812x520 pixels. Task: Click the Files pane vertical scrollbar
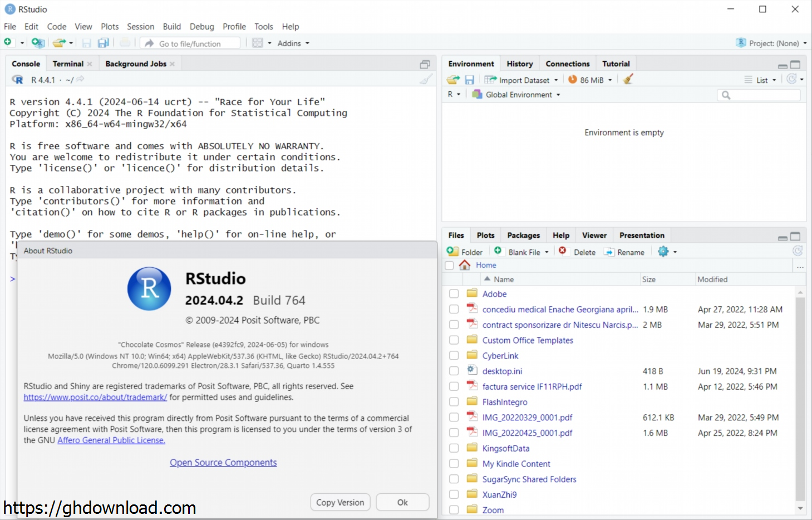[800, 399]
